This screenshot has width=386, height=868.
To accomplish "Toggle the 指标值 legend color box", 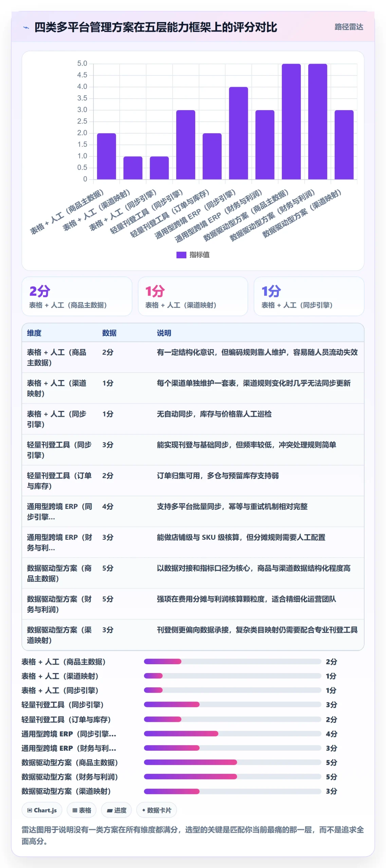I will point(181,255).
